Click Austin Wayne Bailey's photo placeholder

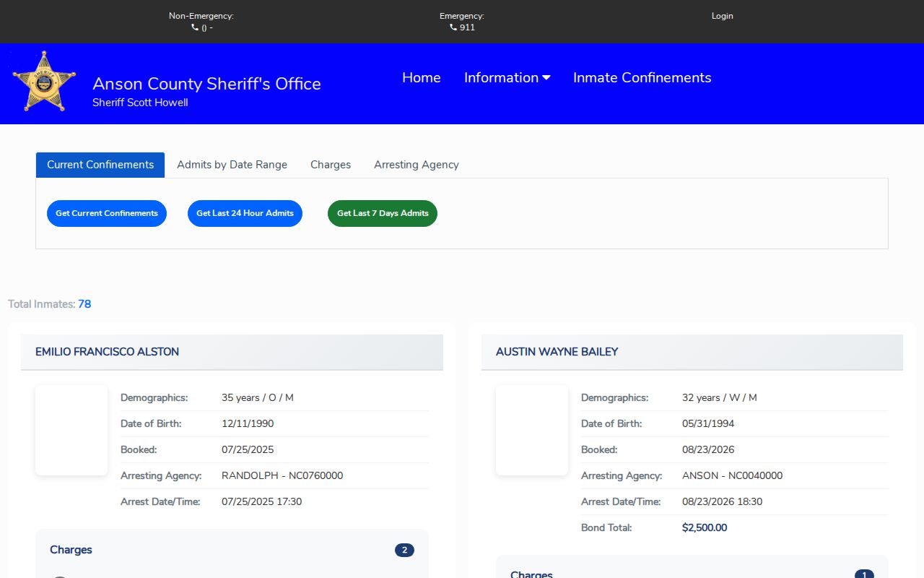pos(532,430)
